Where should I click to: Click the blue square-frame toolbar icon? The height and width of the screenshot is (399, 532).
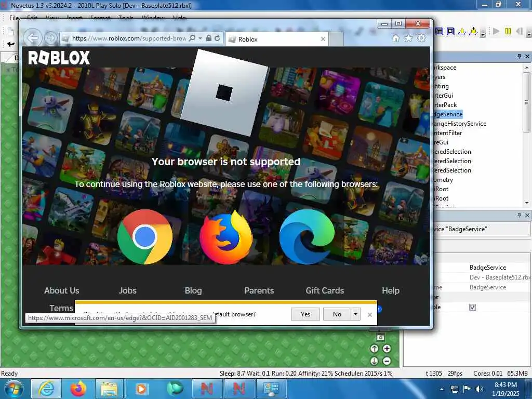[450, 32]
